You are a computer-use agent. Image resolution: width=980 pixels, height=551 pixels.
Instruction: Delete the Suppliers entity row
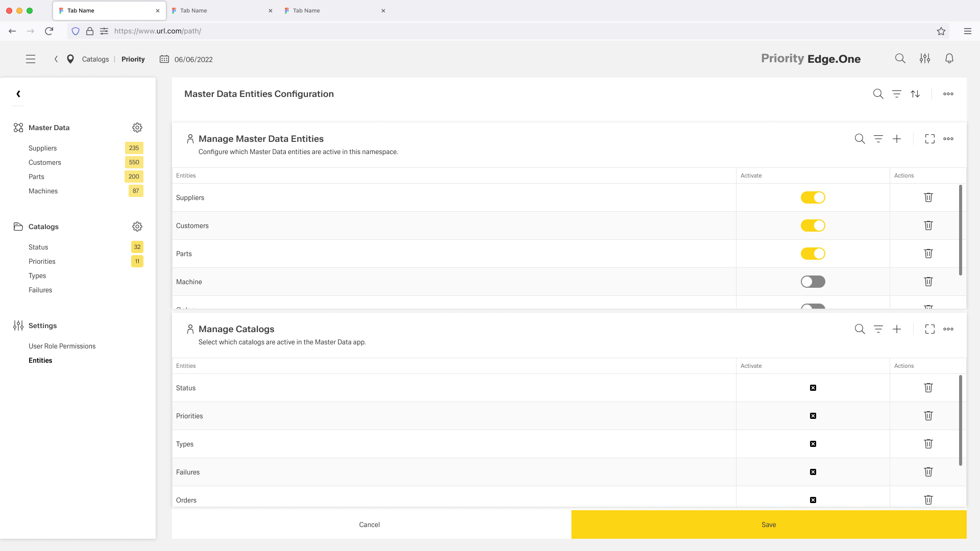tap(928, 197)
